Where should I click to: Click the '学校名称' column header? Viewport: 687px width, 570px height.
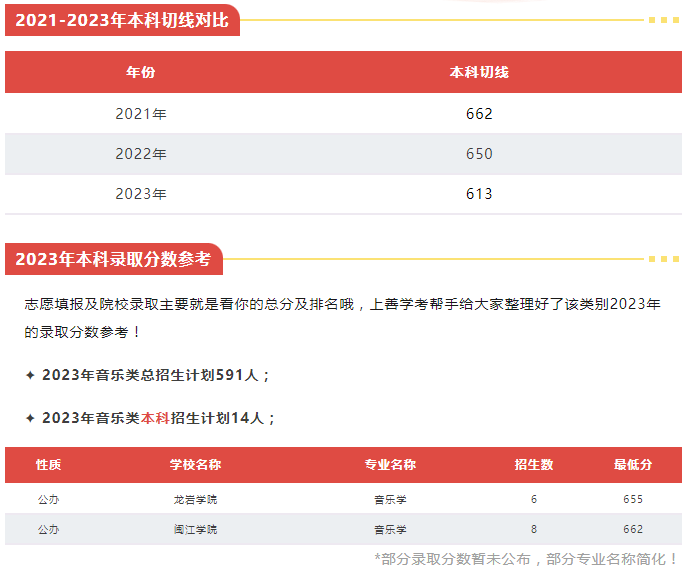[195, 465]
